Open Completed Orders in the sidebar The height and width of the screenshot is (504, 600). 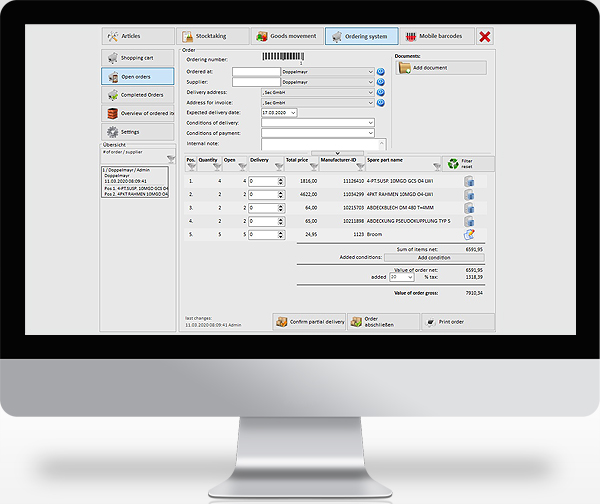[x=137, y=95]
